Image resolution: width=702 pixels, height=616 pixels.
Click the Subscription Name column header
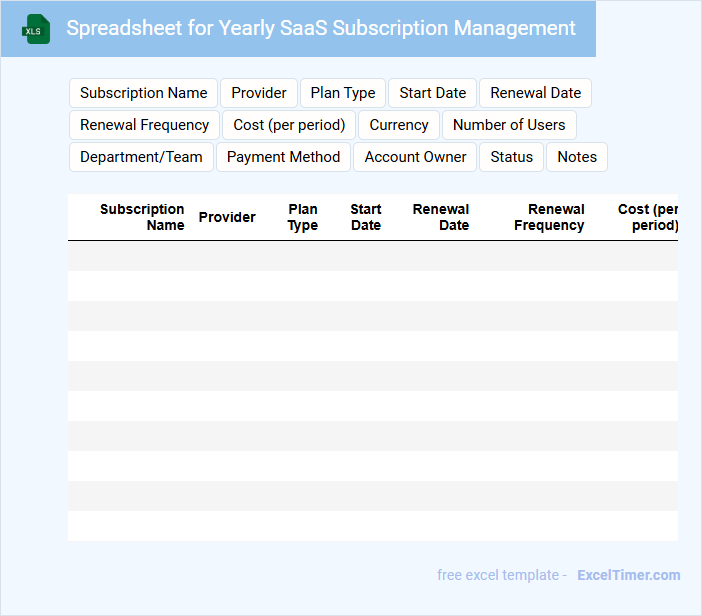[142, 217]
